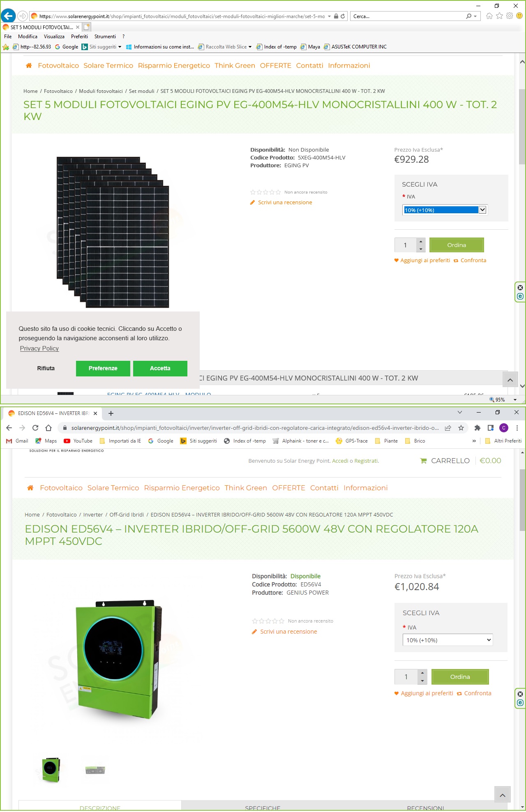526x812 pixels.
Task: Open IVA dropdown on EDISON inverter page
Action: 448,640
